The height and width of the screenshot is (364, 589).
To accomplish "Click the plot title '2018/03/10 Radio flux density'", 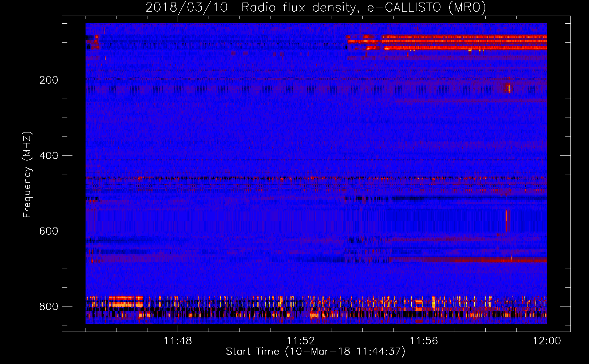I will (x=316, y=8).
